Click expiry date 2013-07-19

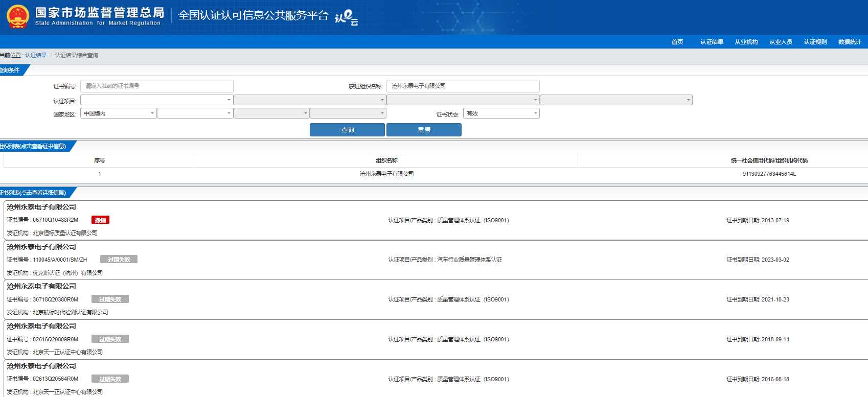pyautogui.click(x=775, y=220)
